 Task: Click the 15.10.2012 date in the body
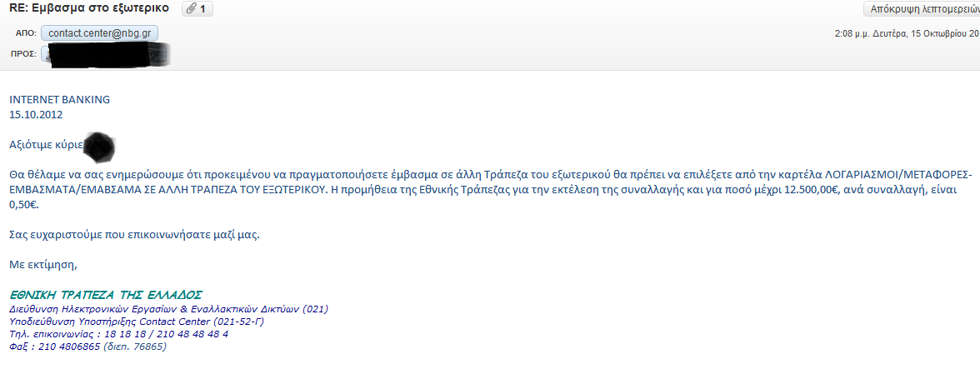point(36,114)
